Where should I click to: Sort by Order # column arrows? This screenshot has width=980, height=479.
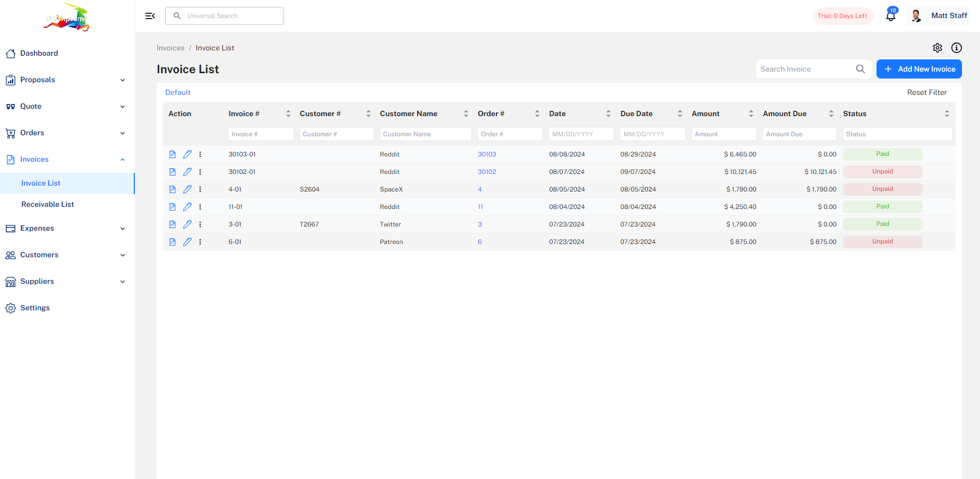pos(537,114)
